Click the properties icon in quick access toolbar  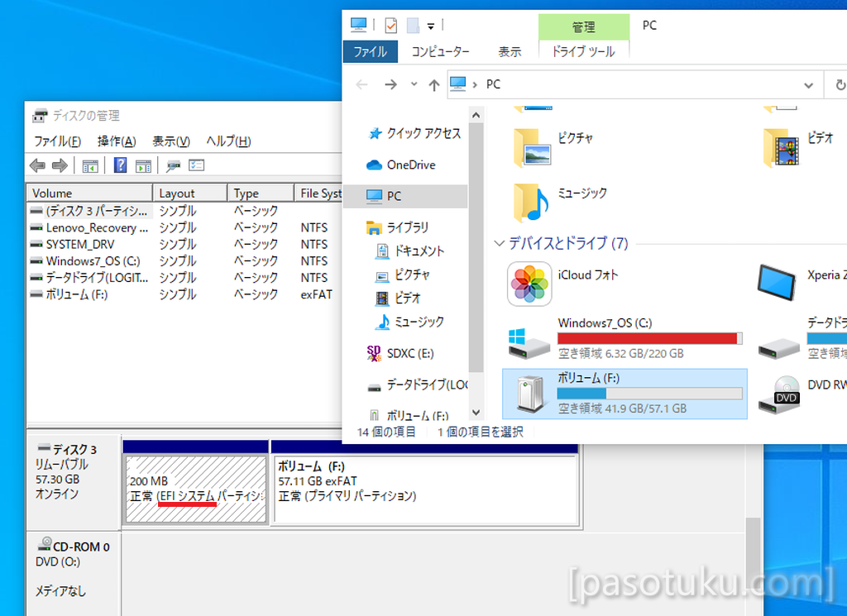point(390,25)
